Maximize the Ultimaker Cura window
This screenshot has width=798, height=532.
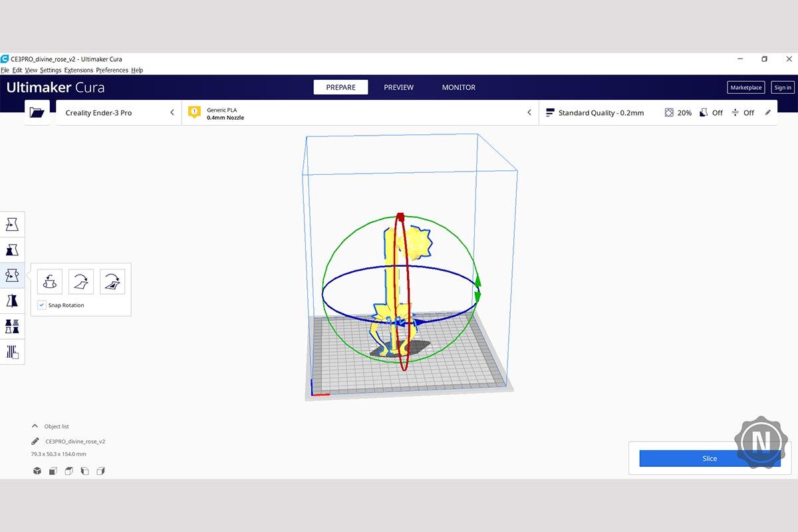click(765, 59)
